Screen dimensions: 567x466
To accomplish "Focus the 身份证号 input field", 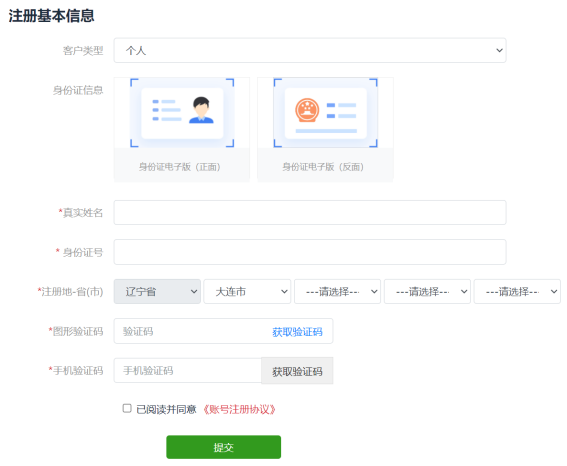I will 310,252.
